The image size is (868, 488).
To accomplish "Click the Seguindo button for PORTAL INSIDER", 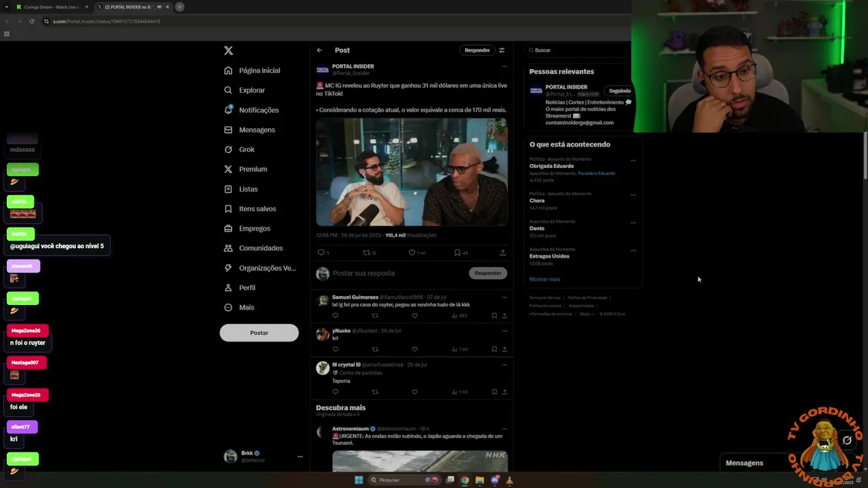I will tap(620, 91).
